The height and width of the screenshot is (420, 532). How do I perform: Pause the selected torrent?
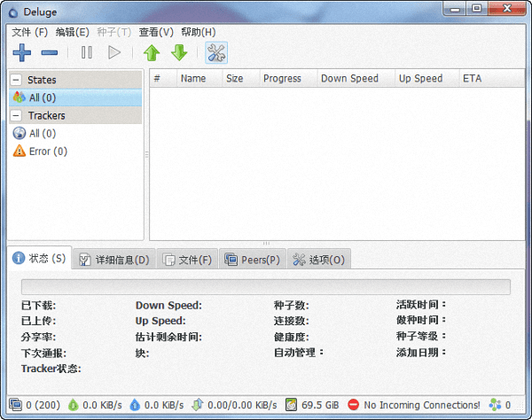click(87, 52)
